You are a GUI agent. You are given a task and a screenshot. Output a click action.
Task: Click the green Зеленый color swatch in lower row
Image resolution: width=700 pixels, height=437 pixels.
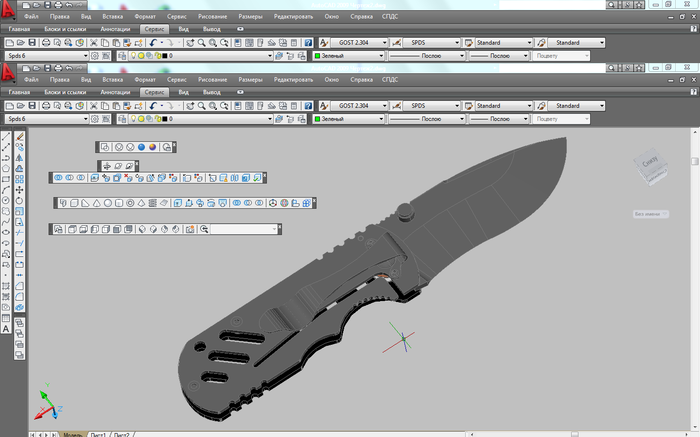(x=317, y=119)
